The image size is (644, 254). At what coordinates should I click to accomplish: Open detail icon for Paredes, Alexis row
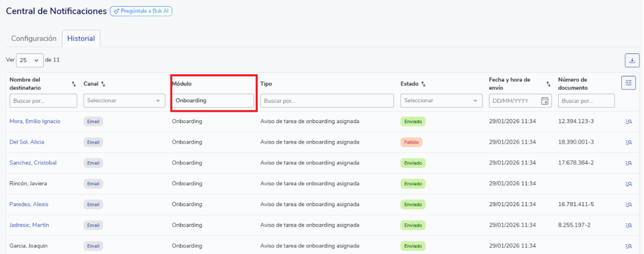[629, 205]
